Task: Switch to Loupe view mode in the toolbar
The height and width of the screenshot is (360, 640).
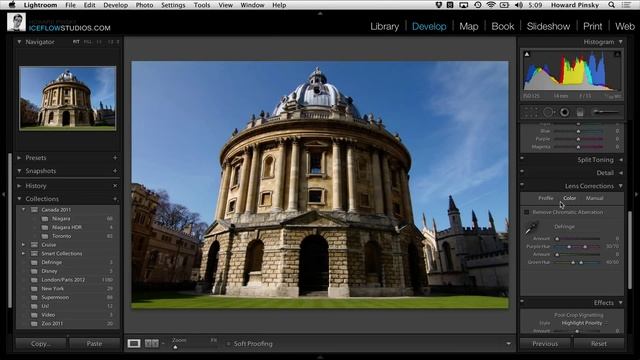Action: (x=134, y=344)
